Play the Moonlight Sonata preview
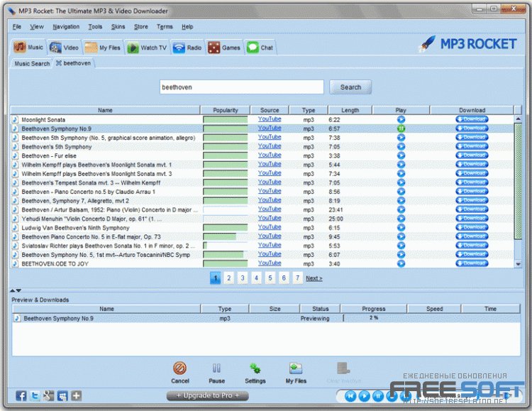 (401, 119)
